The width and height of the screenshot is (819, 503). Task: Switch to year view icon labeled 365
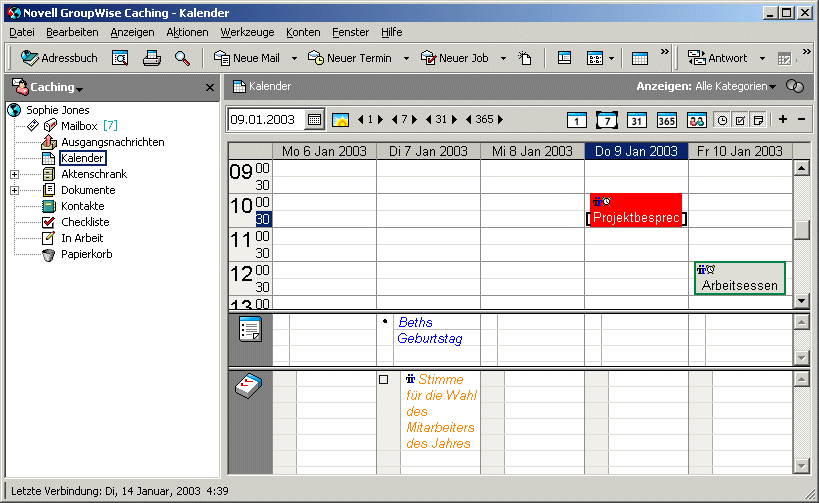click(x=666, y=120)
